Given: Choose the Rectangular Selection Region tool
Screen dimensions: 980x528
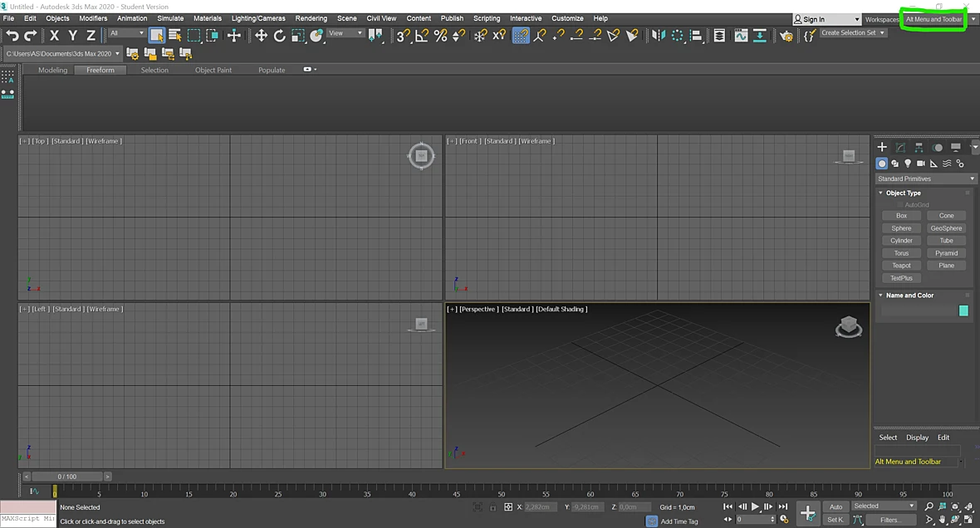Looking at the screenshot, I should tap(194, 36).
